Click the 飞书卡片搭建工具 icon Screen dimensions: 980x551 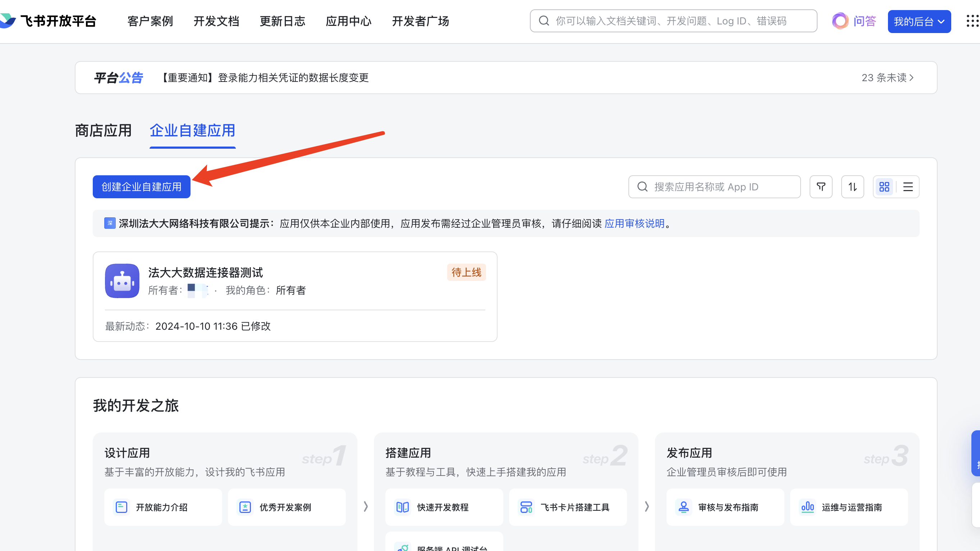526,507
